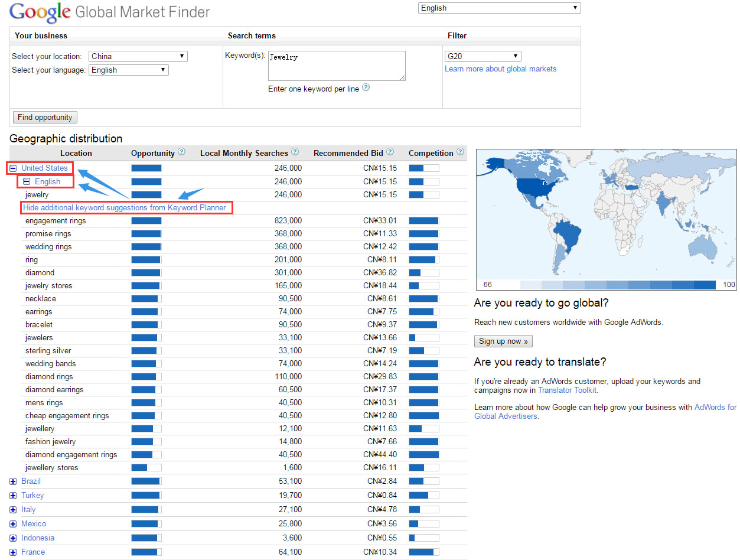
Task: Click the Google logo
Action: click(40, 12)
